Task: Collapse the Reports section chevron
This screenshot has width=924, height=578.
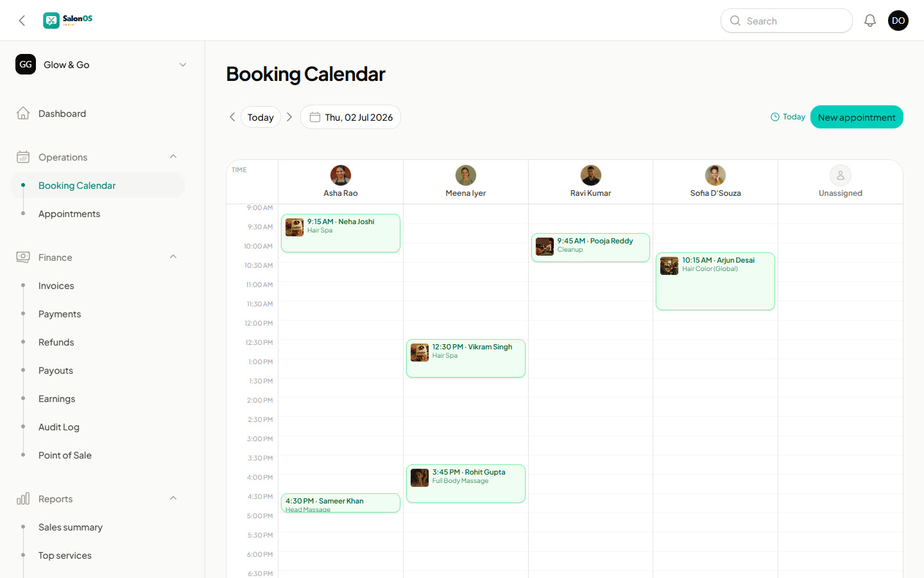Action: pos(173,498)
